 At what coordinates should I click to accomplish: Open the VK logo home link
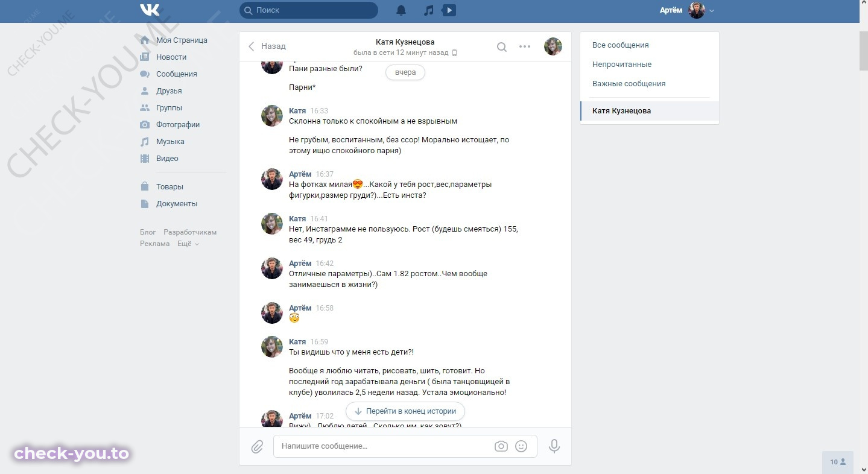150,10
